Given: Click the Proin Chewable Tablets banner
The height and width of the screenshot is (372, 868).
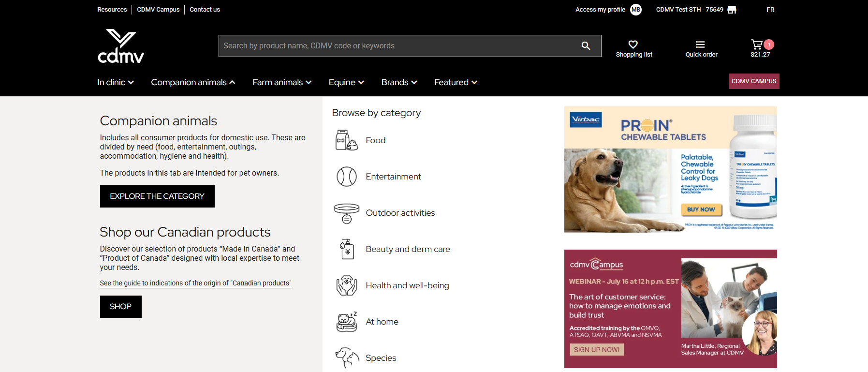Looking at the screenshot, I should [x=671, y=169].
